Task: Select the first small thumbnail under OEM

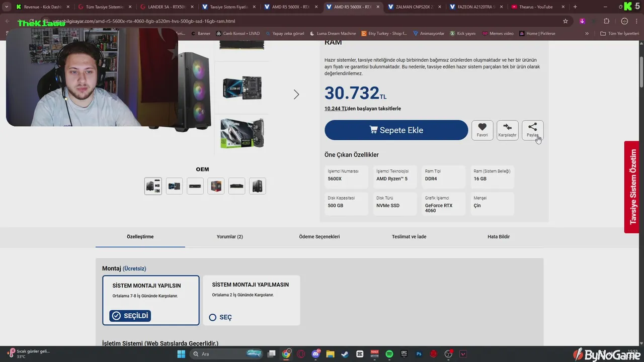Action: pos(153,186)
